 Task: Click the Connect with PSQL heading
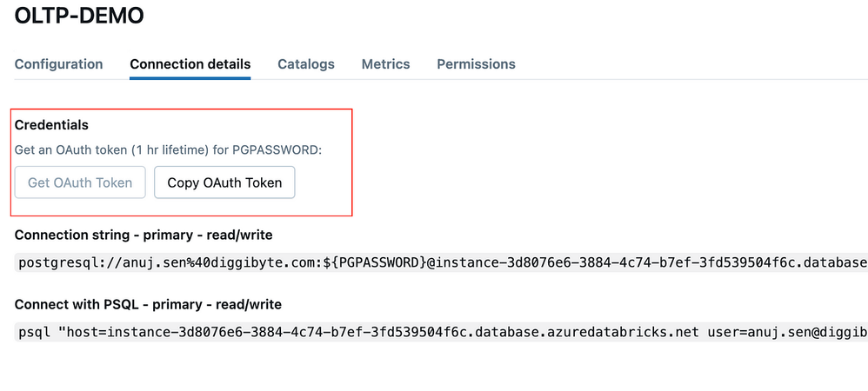tap(148, 305)
